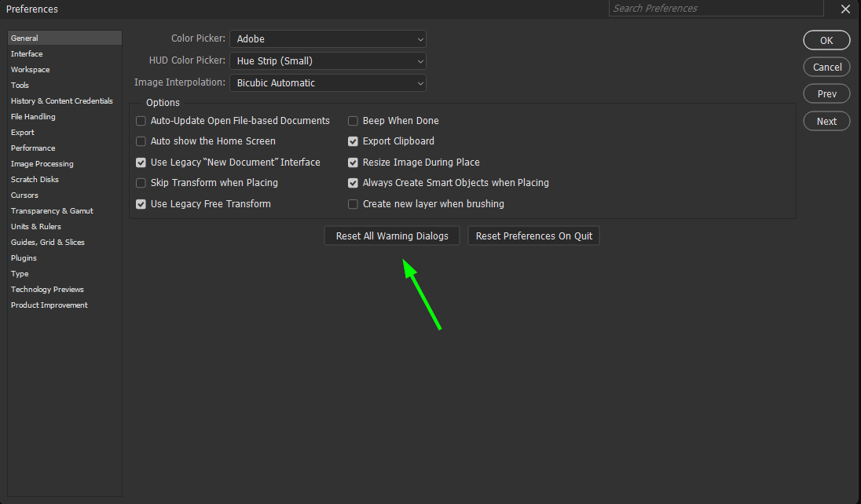Disable Export Clipboard
Viewport: 861px width, 504px height.
[x=353, y=141]
